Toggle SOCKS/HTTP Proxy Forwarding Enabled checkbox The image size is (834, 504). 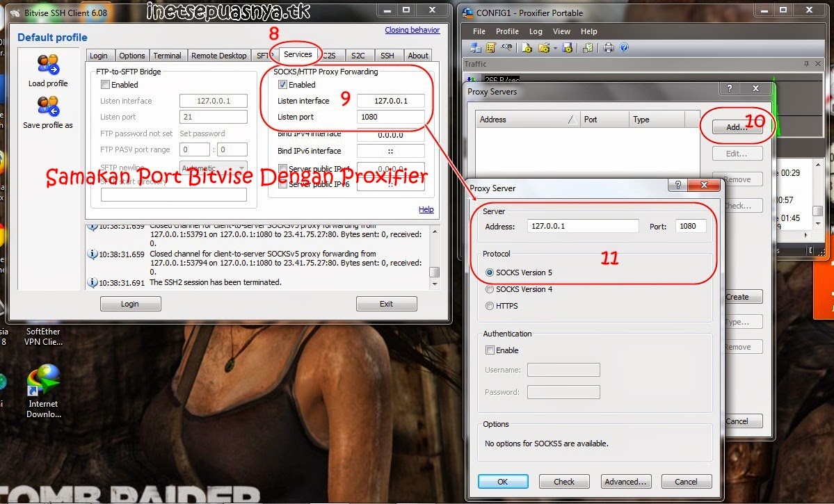point(282,85)
